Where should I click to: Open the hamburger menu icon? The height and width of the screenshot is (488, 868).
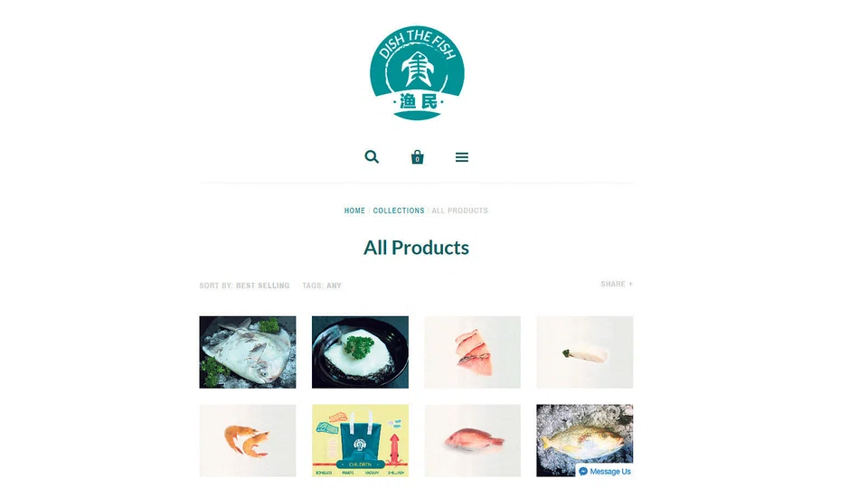(462, 157)
